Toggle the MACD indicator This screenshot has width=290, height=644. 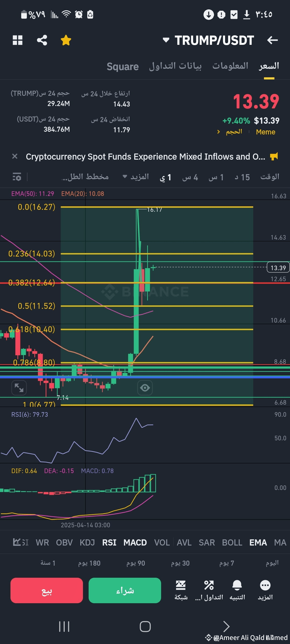[x=135, y=543]
